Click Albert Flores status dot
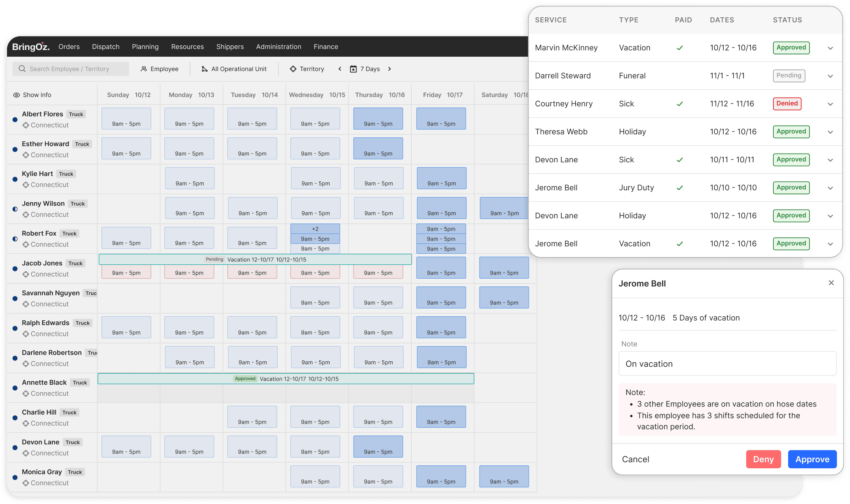This screenshot has height=504, width=850. coord(15,120)
